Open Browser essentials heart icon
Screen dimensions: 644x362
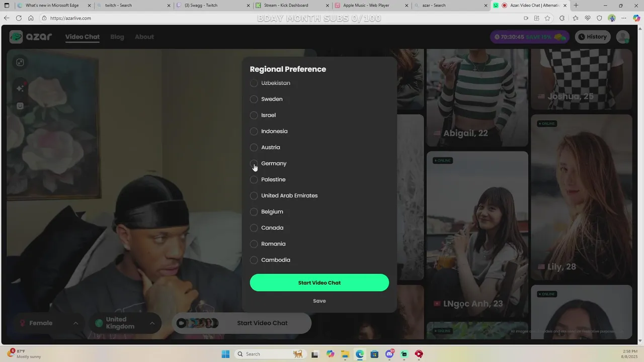pos(587,18)
